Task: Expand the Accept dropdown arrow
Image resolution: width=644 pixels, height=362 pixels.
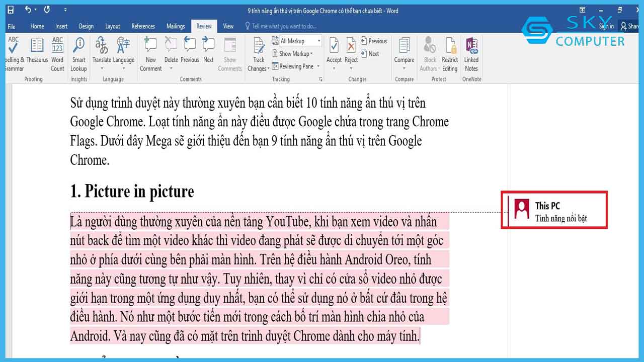Action: pyautogui.click(x=334, y=68)
